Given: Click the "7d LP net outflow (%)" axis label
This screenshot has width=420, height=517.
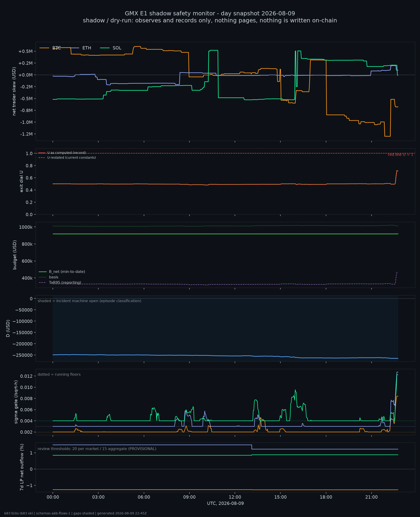Looking at the screenshot, I should 22,467.
